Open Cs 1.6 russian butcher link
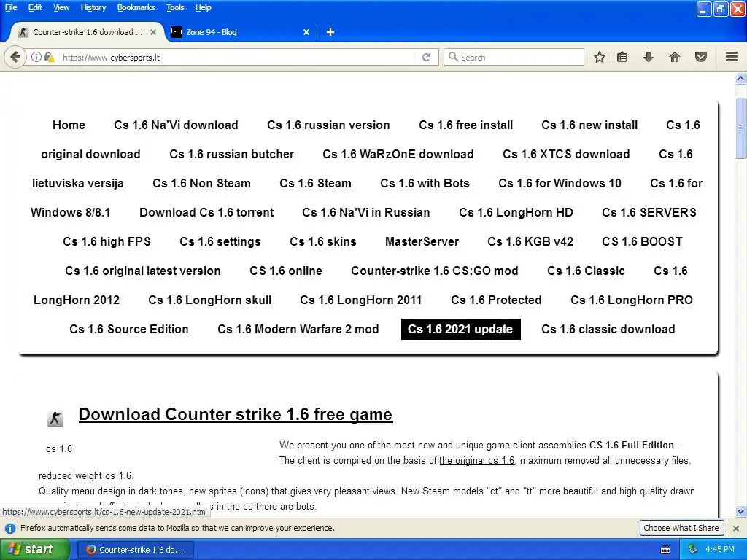747x560 pixels. pyautogui.click(x=231, y=154)
